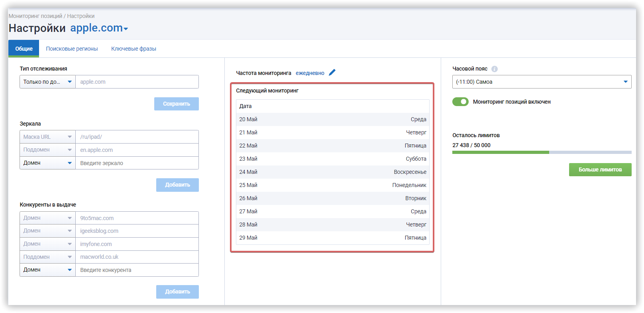Click the 'Суббота' weekday cell

[x=416, y=159]
